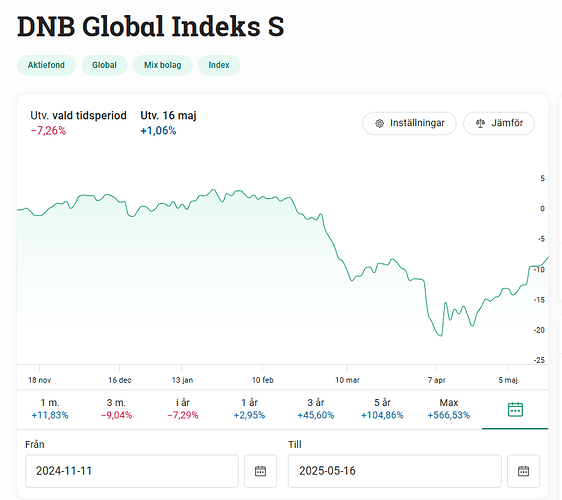This screenshot has height=500, width=562.
Task: Click the Global category tag
Action: [x=104, y=65]
